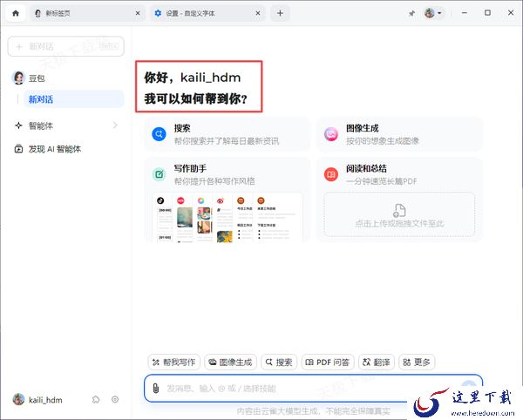Click the paperclip attachment icon in message box
Screen dimensions: 523x420
point(155,388)
